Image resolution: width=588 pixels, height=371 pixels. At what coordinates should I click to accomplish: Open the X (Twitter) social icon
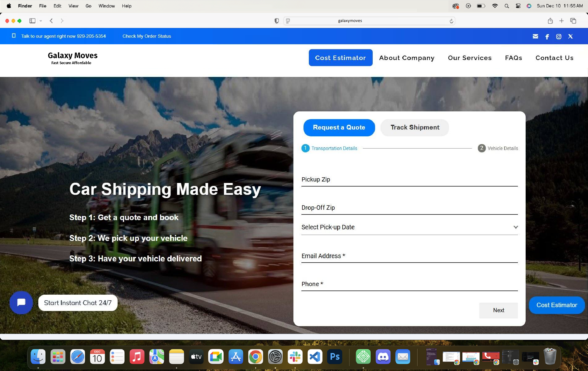570,36
